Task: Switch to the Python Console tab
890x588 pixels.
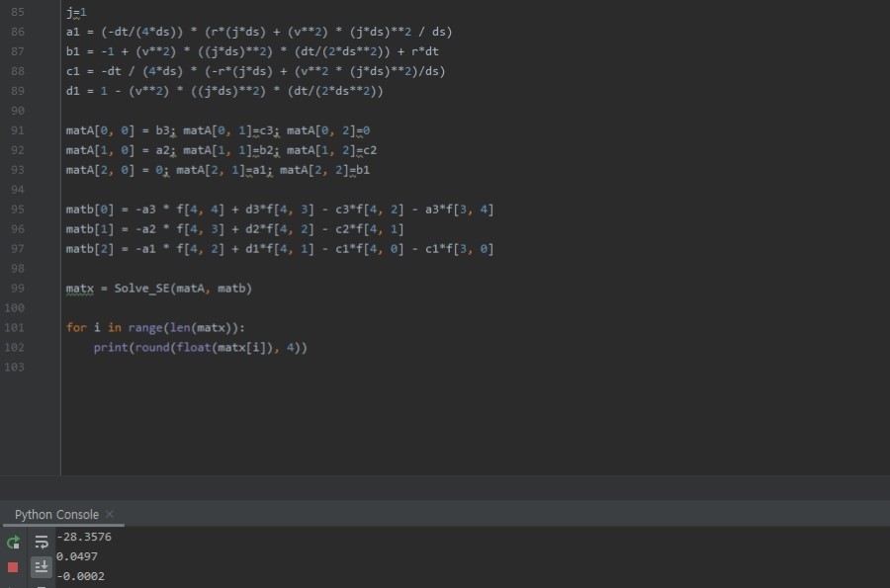Action: click(56, 515)
